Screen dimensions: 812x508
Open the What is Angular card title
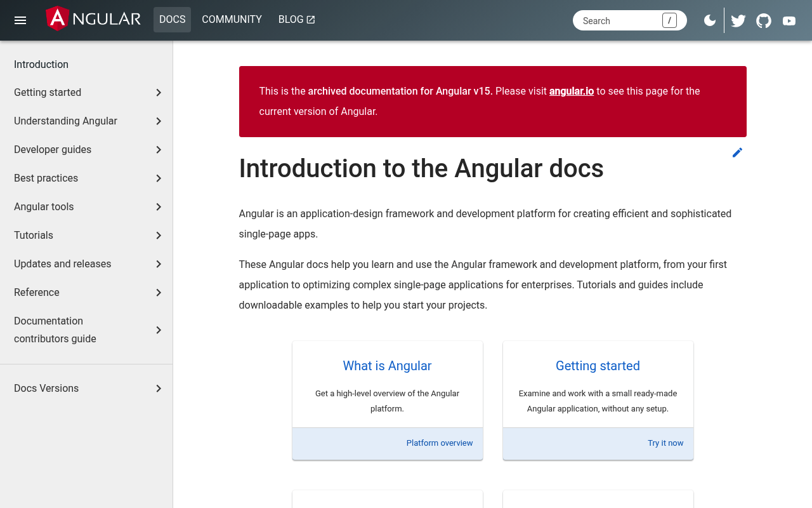(387, 366)
